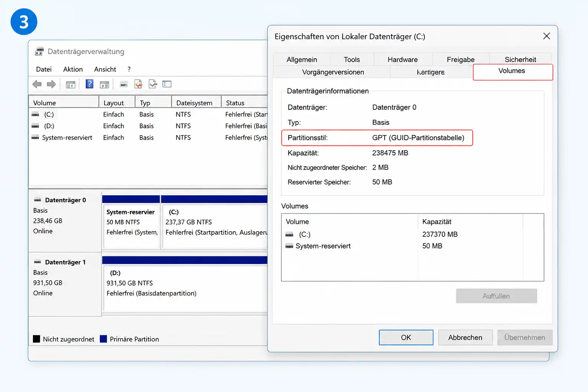Image resolution: width=588 pixels, height=392 pixels.
Task: Click the drive icon next to System-reserviert in the list
Action: [x=35, y=137]
